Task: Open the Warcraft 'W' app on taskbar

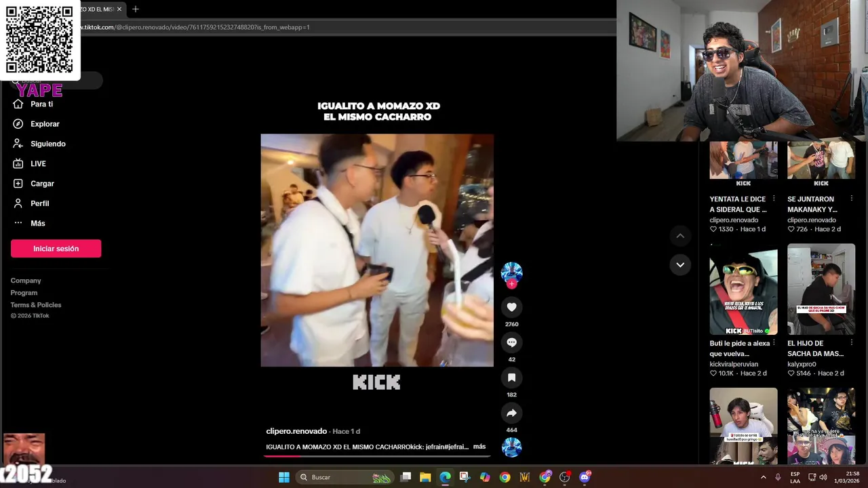Action: [x=524, y=477]
